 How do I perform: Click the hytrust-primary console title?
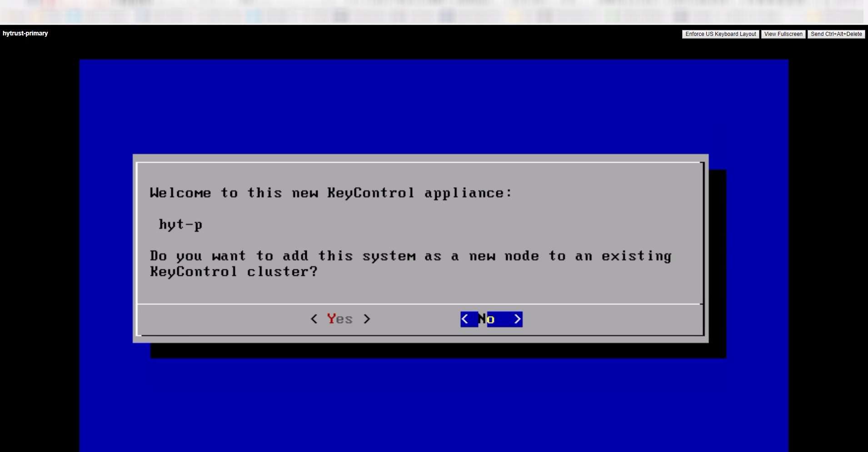pyautogui.click(x=25, y=33)
